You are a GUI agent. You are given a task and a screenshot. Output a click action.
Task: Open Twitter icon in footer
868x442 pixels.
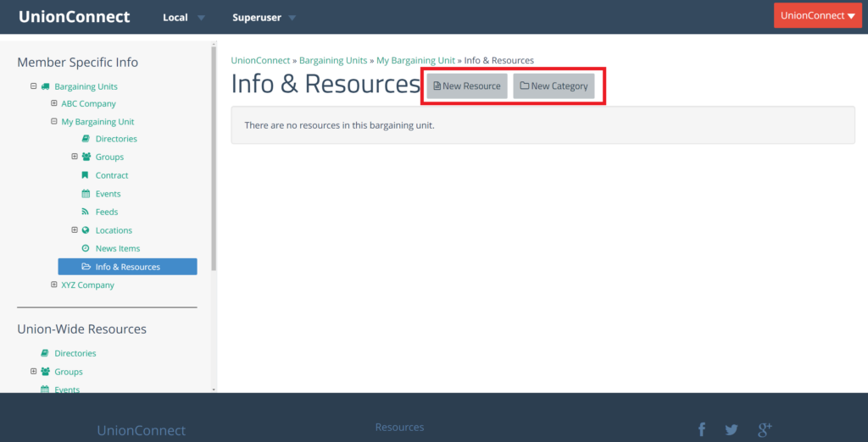[732, 430]
